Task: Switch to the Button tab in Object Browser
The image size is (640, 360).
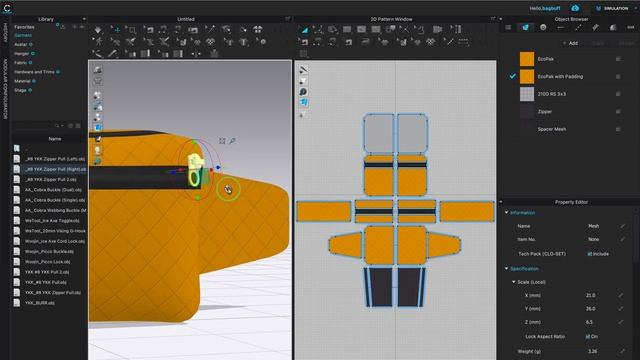Action: coord(543,27)
